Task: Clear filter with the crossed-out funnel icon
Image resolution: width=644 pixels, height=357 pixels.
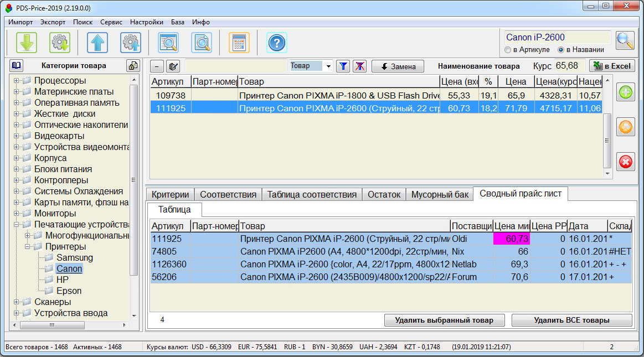Action: click(x=360, y=66)
